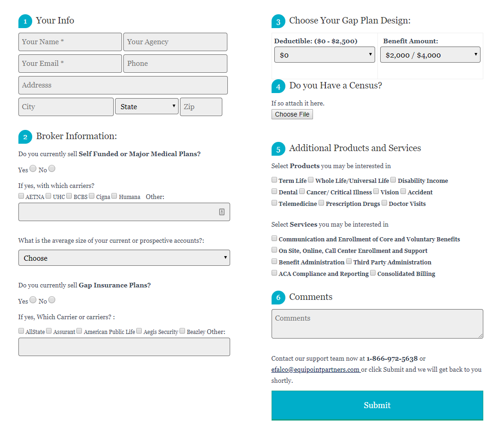Image resolution: width=504 pixels, height=427 pixels.
Task: Open the efalco@equipointpartners.com email link
Action: pos(315,369)
